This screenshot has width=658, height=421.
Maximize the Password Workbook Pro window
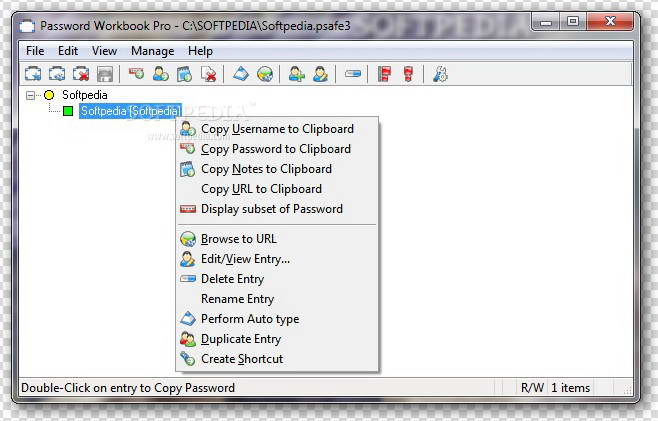tap(573, 22)
